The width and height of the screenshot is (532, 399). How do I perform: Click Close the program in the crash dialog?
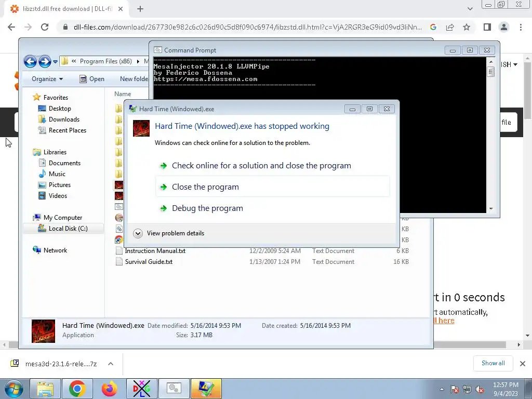coord(272,187)
